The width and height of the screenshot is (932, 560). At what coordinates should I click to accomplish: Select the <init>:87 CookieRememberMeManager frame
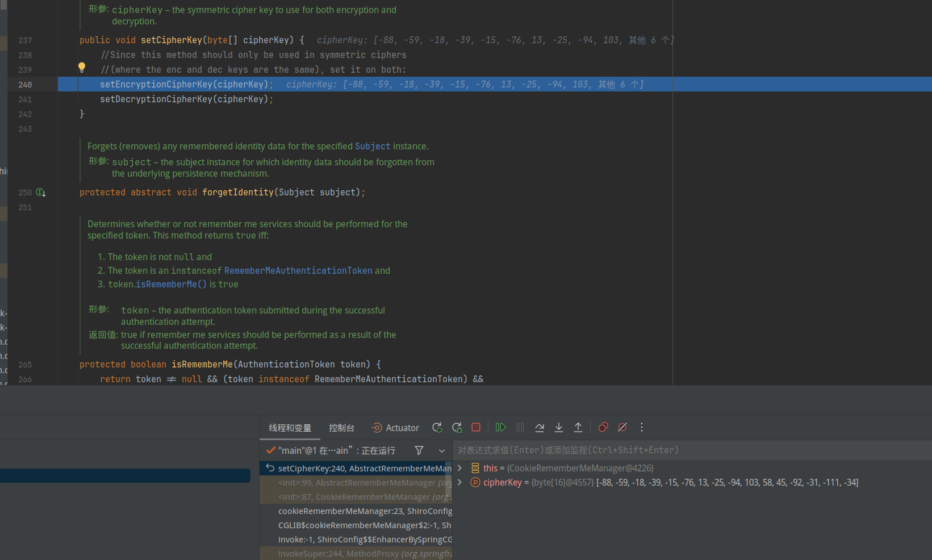tap(356, 497)
